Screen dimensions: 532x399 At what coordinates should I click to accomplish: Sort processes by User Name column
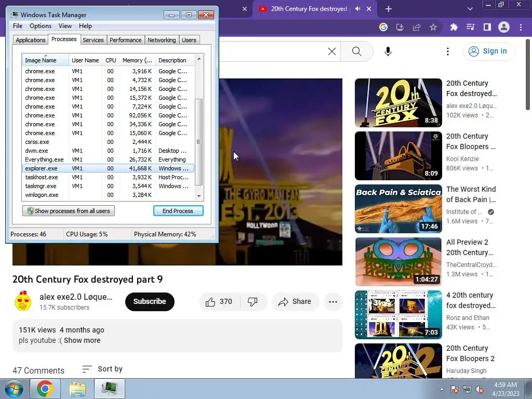click(x=86, y=60)
